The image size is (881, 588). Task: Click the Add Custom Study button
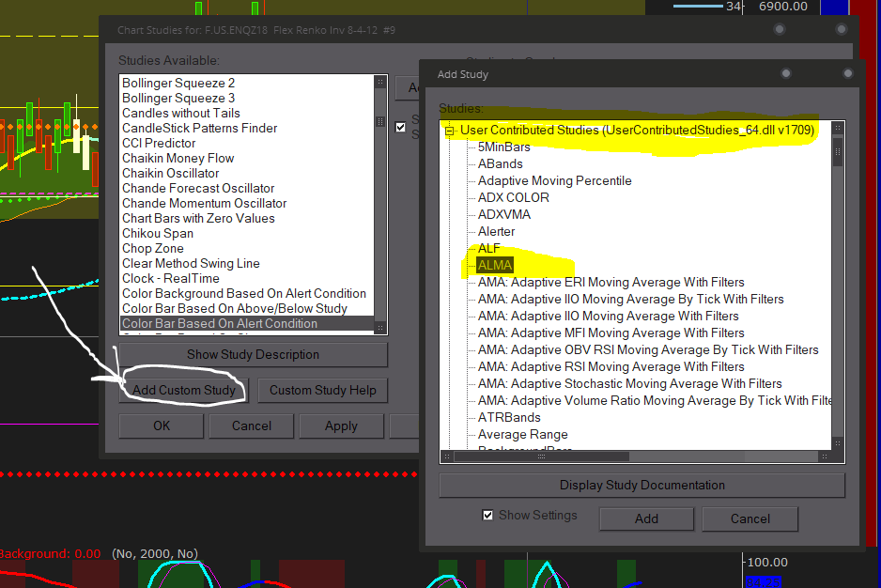point(183,390)
